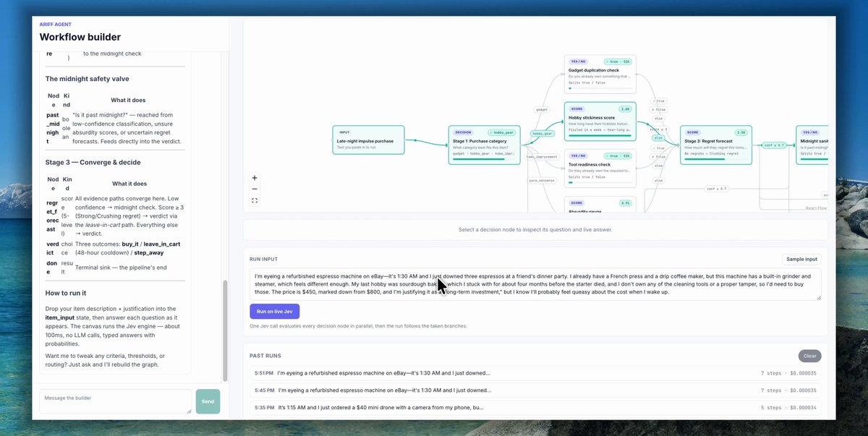
Task: Zoom out on the workflow canvas
Action: pyautogui.click(x=255, y=189)
